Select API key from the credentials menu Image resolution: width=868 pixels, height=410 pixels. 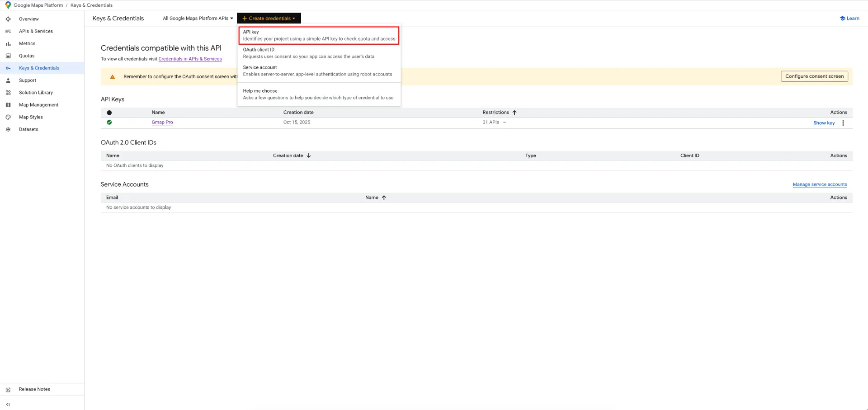click(319, 35)
